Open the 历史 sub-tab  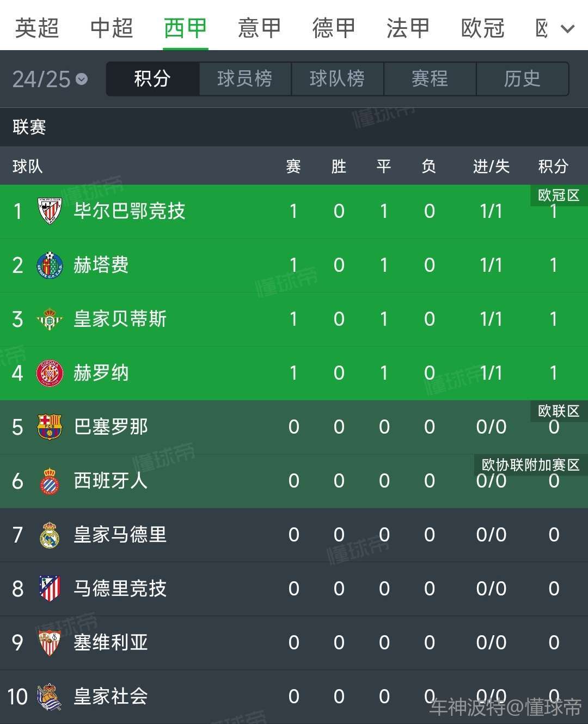(522, 79)
